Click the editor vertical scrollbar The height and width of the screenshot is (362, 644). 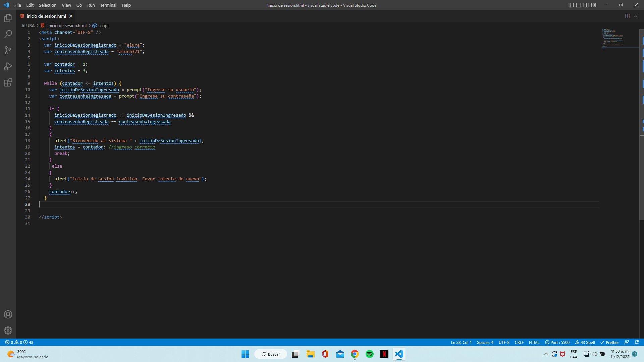pyautogui.click(x=642, y=124)
